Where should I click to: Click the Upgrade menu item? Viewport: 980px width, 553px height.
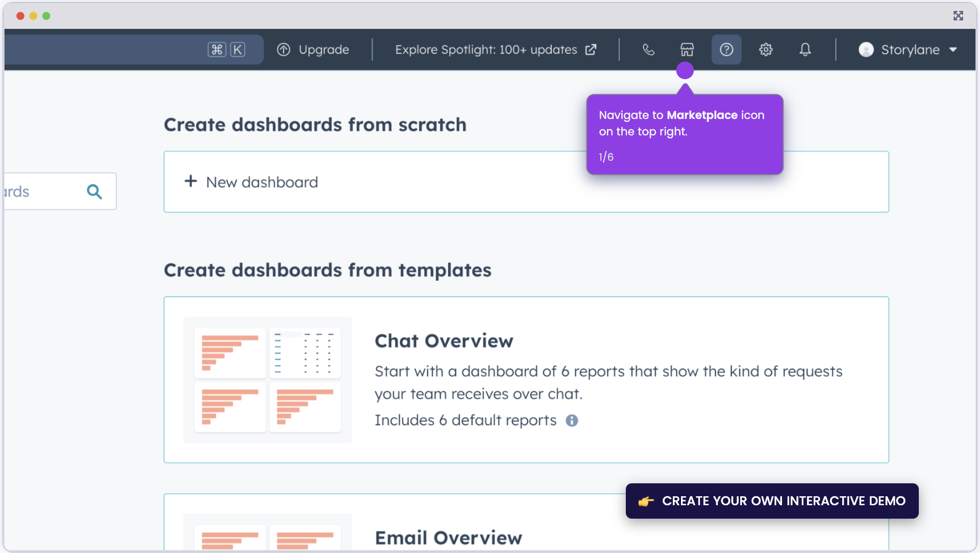coord(313,49)
